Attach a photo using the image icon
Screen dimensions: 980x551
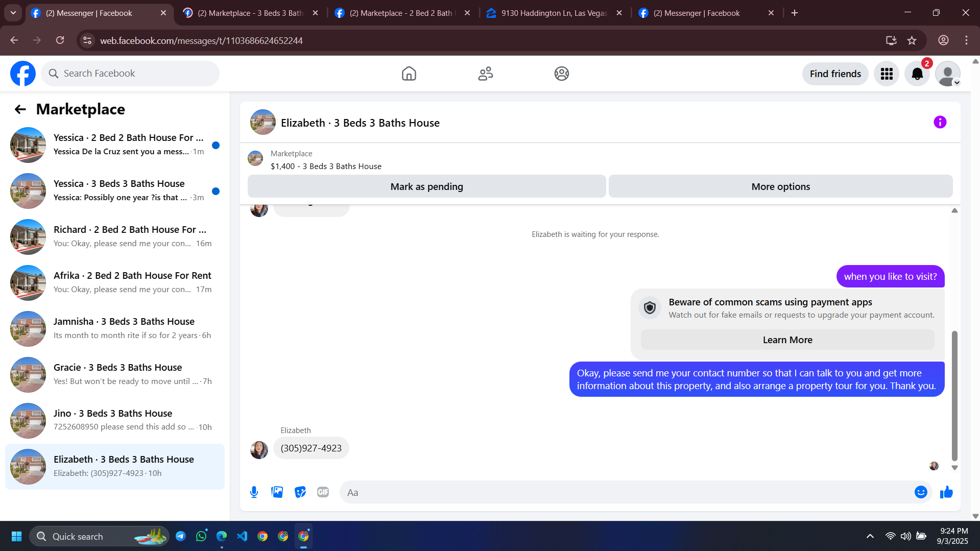(277, 492)
